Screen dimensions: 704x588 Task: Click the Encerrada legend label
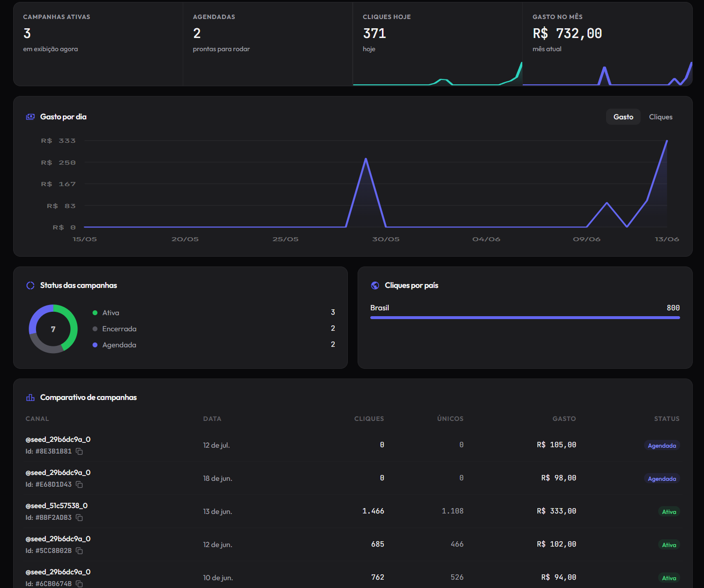[x=119, y=329]
